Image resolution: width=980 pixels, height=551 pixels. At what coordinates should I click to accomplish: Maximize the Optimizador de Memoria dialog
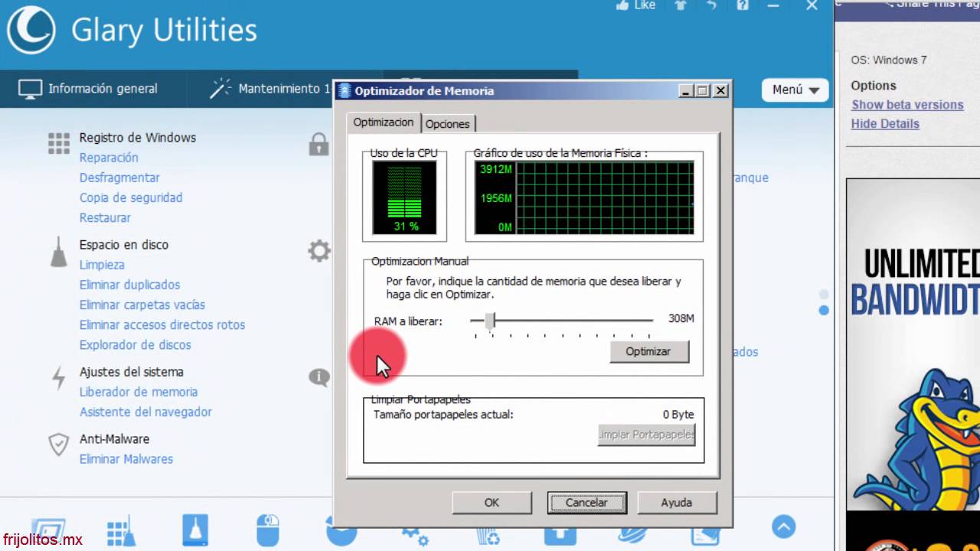coord(703,90)
